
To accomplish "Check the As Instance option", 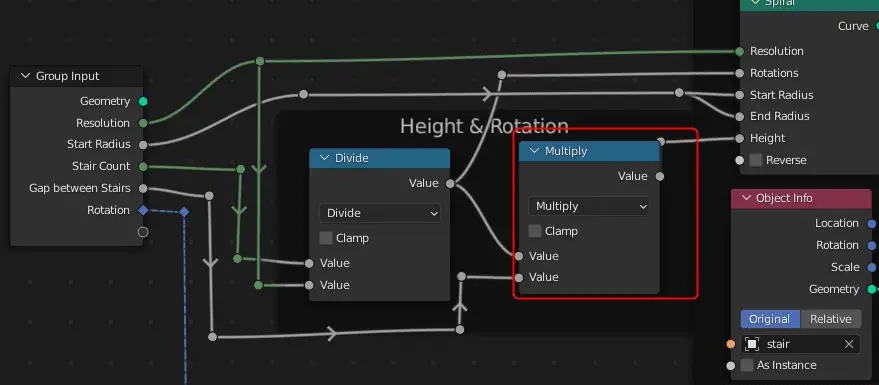I will [747, 365].
